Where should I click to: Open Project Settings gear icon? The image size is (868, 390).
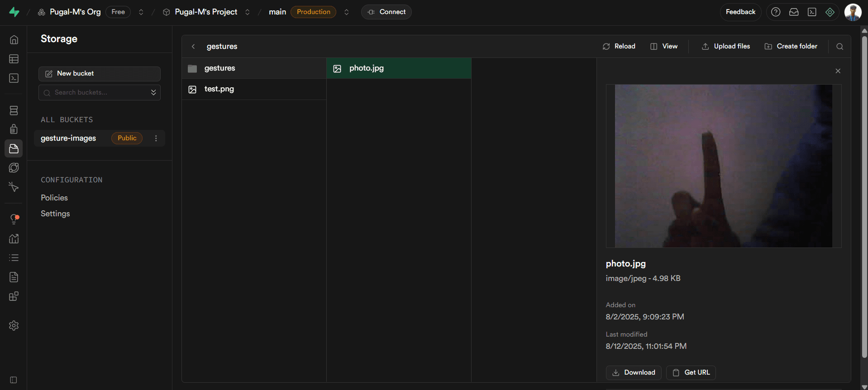click(x=14, y=325)
